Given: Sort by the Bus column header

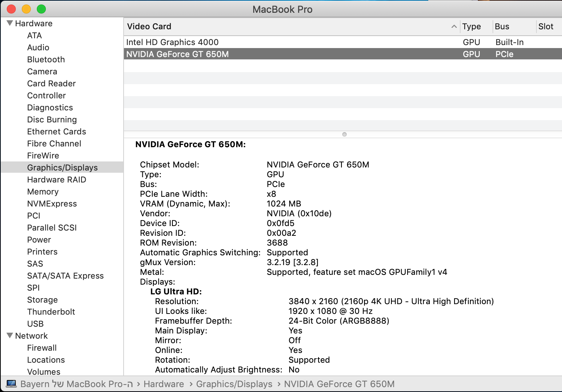Looking at the screenshot, I should pyautogui.click(x=514, y=26).
